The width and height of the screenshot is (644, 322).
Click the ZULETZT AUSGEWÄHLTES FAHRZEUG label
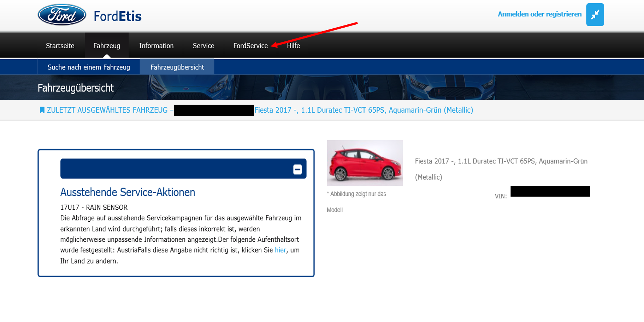tap(107, 110)
